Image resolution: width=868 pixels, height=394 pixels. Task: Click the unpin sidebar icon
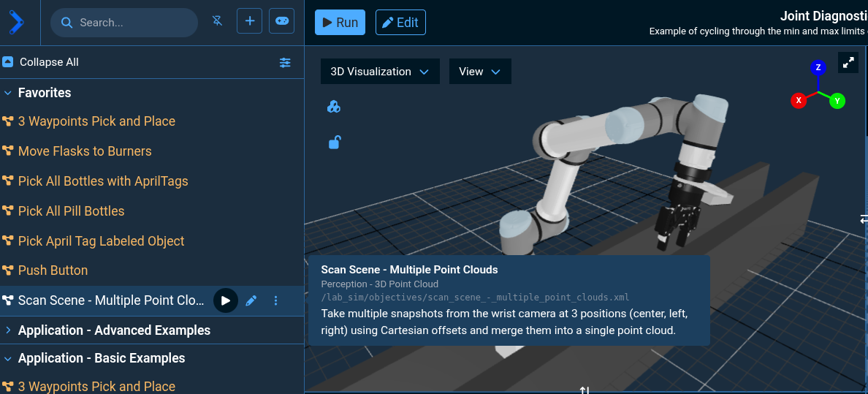[x=217, y=22]
